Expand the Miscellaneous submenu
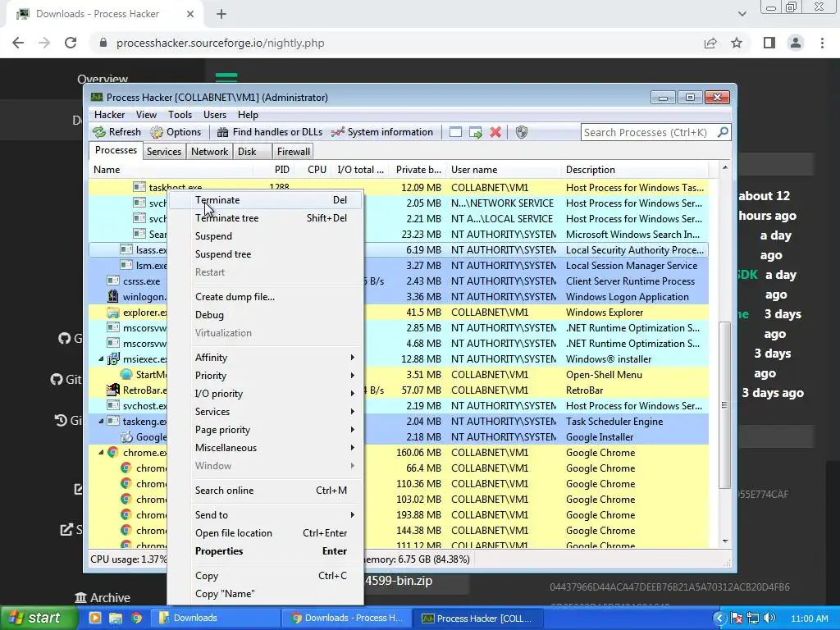 pyautogui.click(x=267, y=448)
